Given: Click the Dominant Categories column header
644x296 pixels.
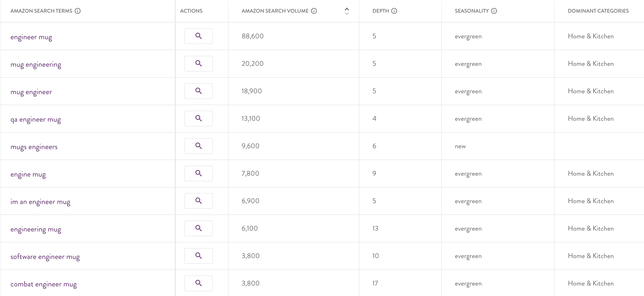Looking at the screenshot, I should coord(598,11).
